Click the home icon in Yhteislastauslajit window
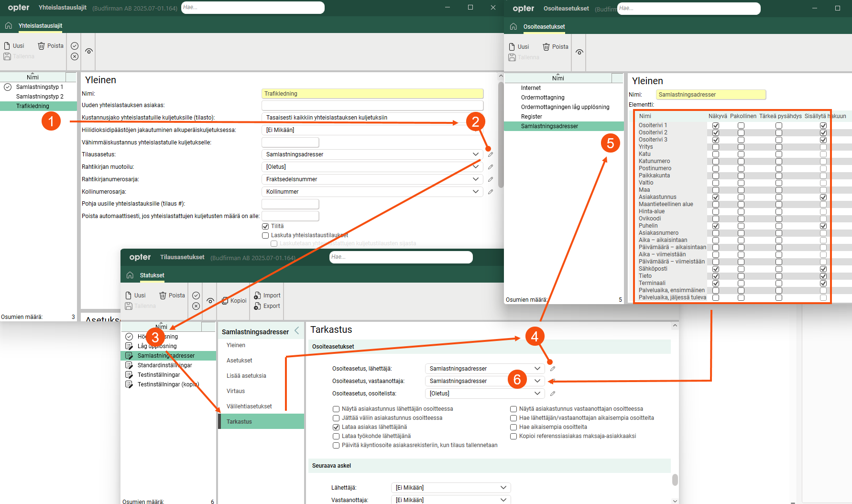 tap(9, 26)
